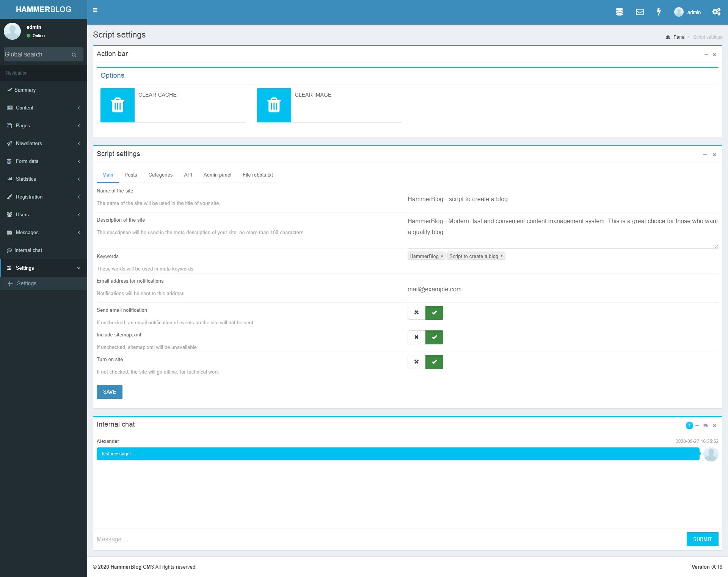This screenshot has height=577, width=728.
Task: Enable Include sitemap.xml green check
Action: point(434,337)
